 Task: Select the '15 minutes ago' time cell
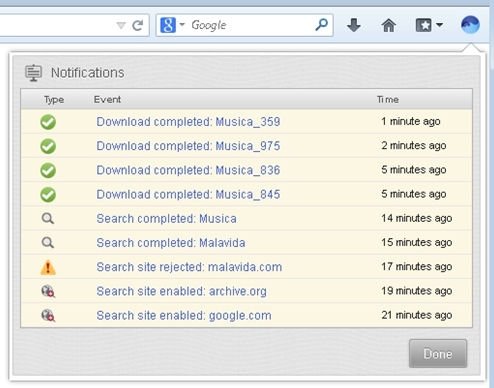(x=417, y=242)
